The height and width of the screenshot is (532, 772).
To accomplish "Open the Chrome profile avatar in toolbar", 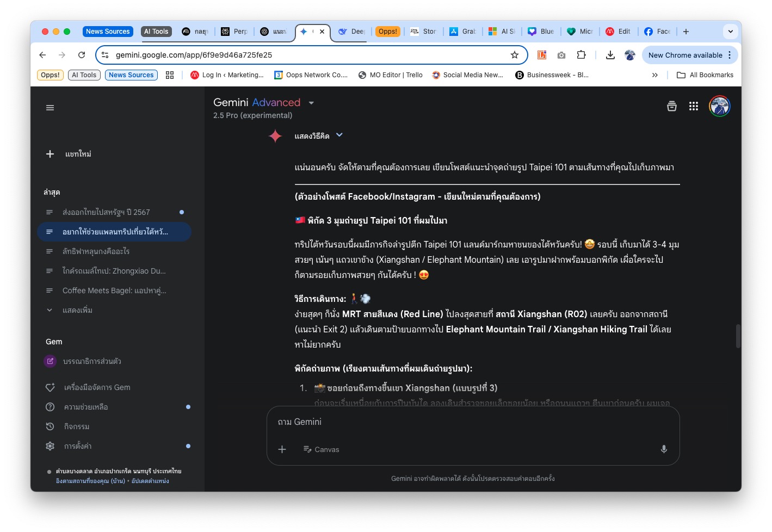I will 629,55.
